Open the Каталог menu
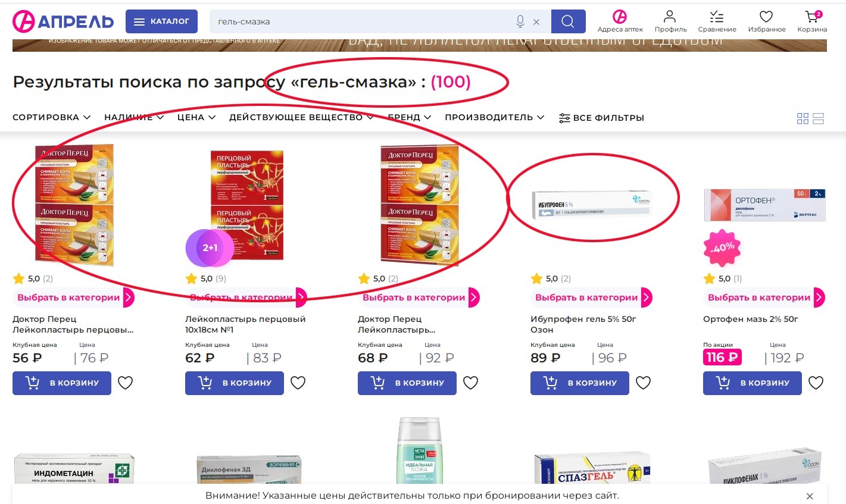The width and height of the screenshot is (846, 504). pyautogui.click(x=161, y=21)
